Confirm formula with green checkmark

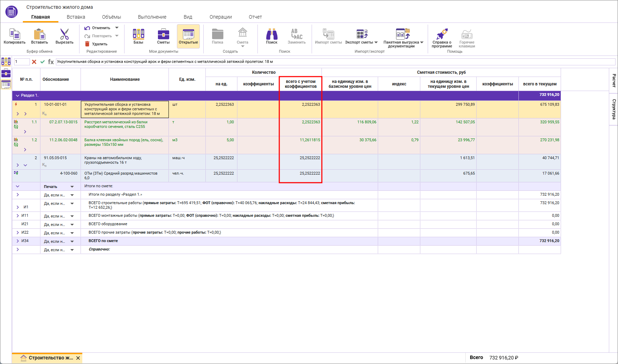click(x=43, y=62)
